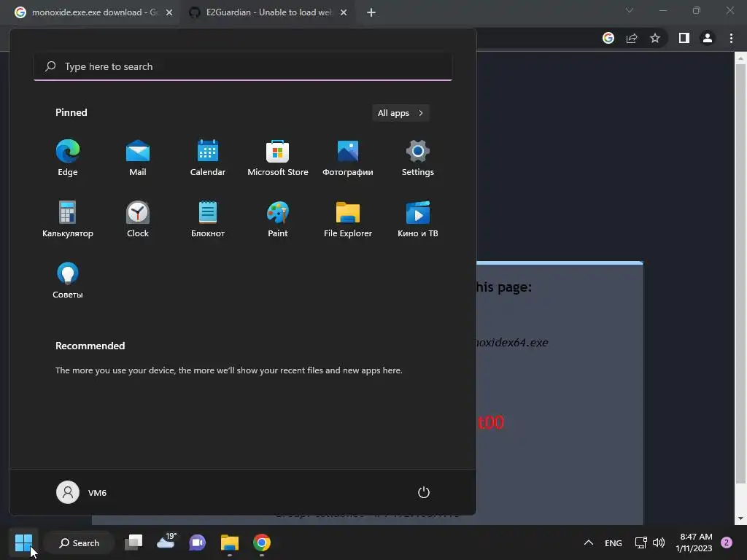This screenshot has height=560, width=747.
Task: Open Settings from pinned apps
Action: coord(418,158)
